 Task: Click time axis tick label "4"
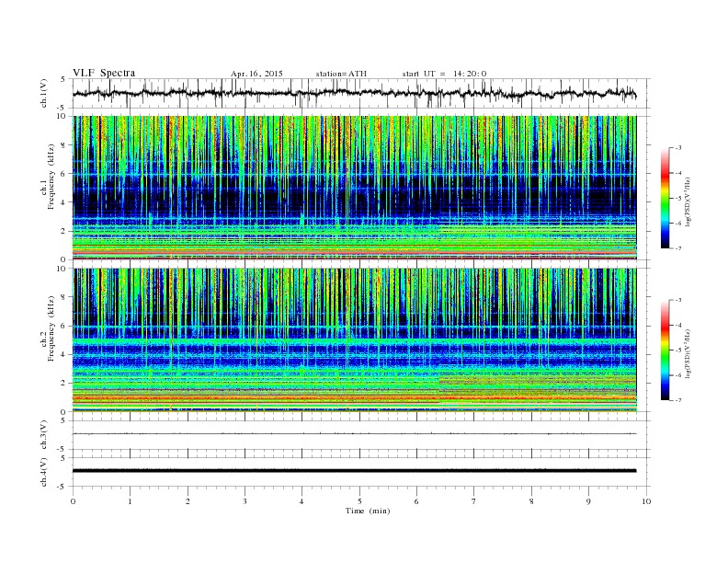301,501
